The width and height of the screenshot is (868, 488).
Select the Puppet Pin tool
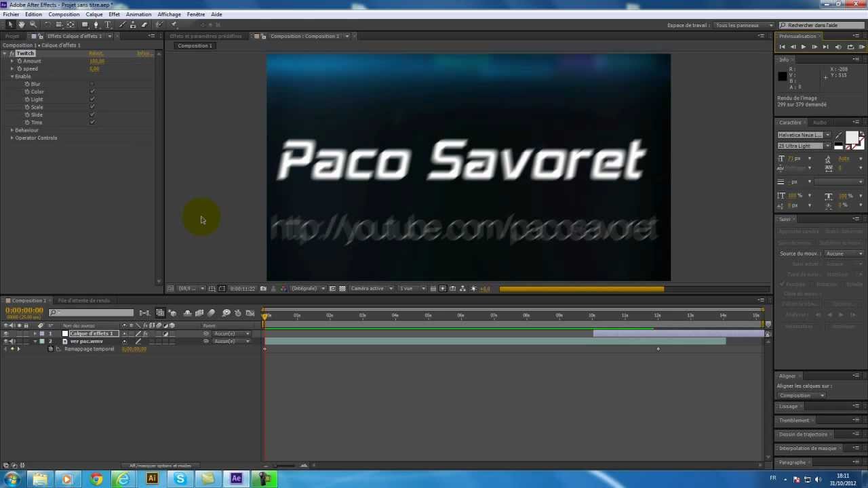[x=174, y=25]
